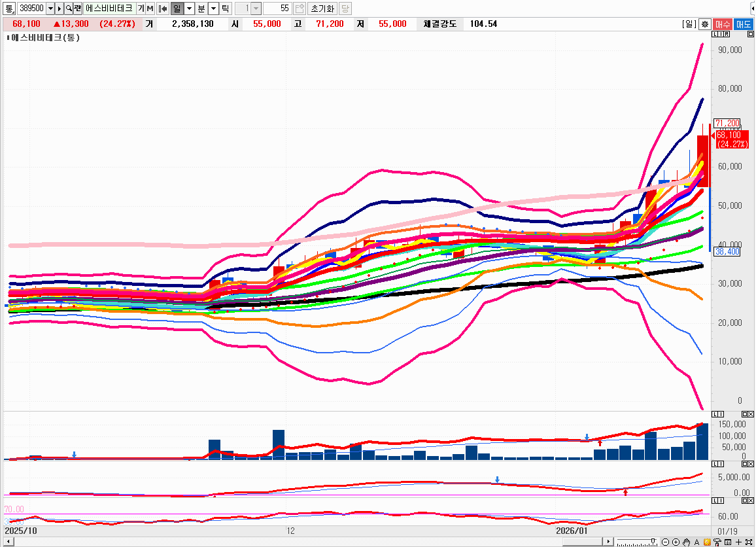Click the red 매수 buy button
The height and width of the screenshot is (547, 756).
point(723,24)
